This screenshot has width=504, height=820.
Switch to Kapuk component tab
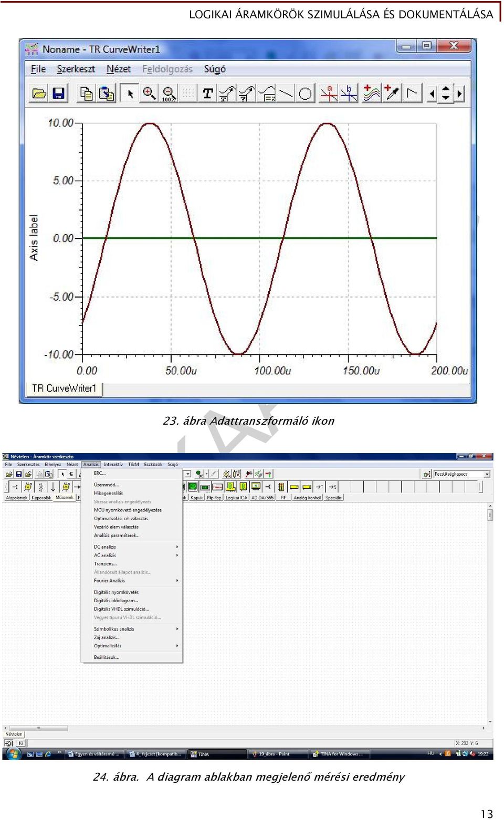point(197,498)
